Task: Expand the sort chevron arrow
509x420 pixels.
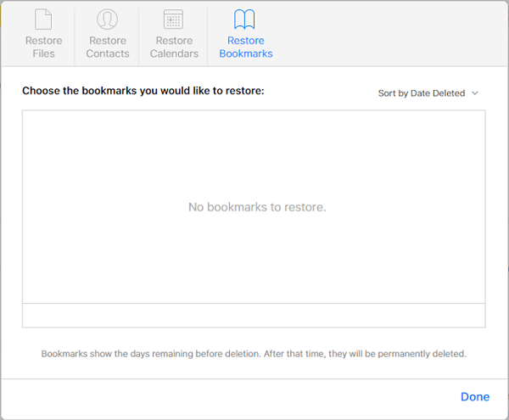Action: click(x=475, y=93)
